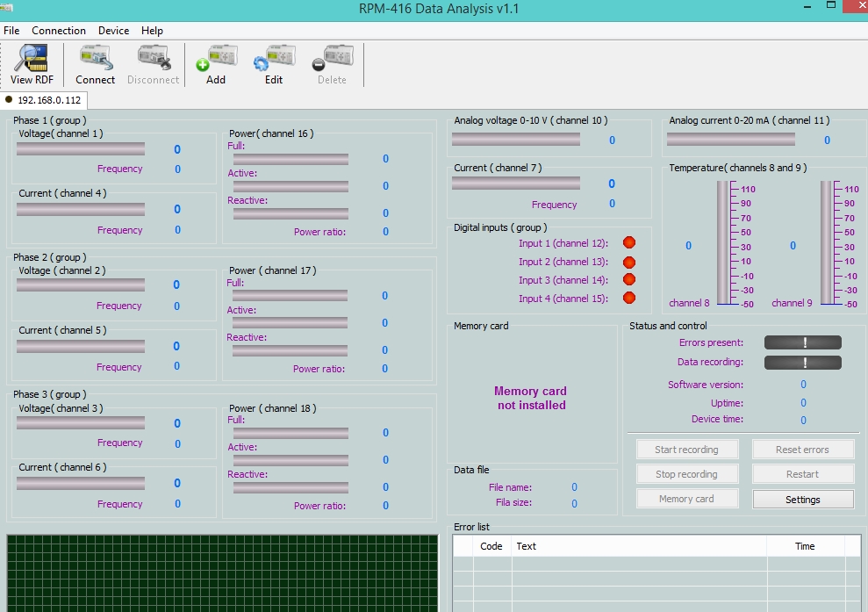The width and height of the screenshot is (868, 612).
Task: Click Current channel 6 level bar
Action: 81,483
